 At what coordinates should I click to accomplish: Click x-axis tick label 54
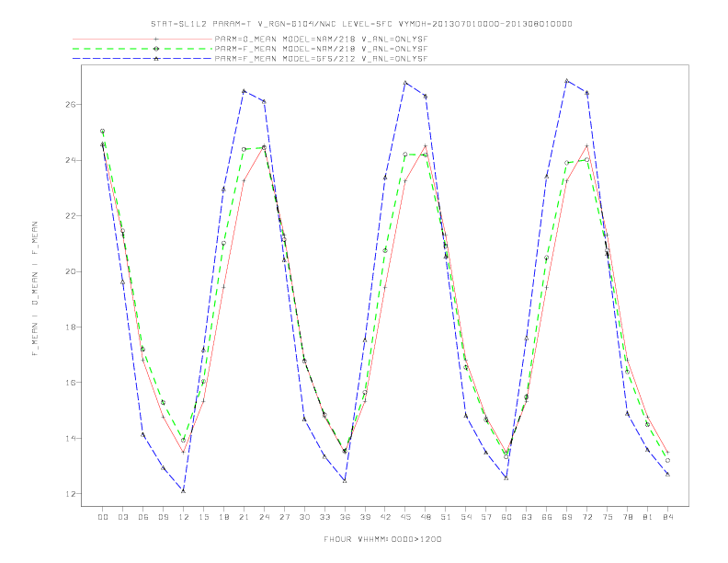(x=466, y=517)
